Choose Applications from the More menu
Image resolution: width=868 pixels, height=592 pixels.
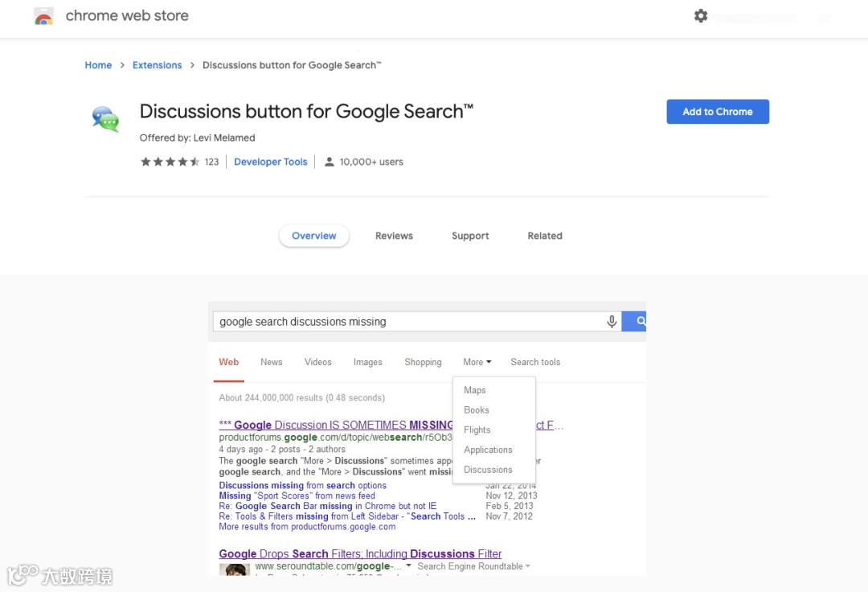click(488, 450)
